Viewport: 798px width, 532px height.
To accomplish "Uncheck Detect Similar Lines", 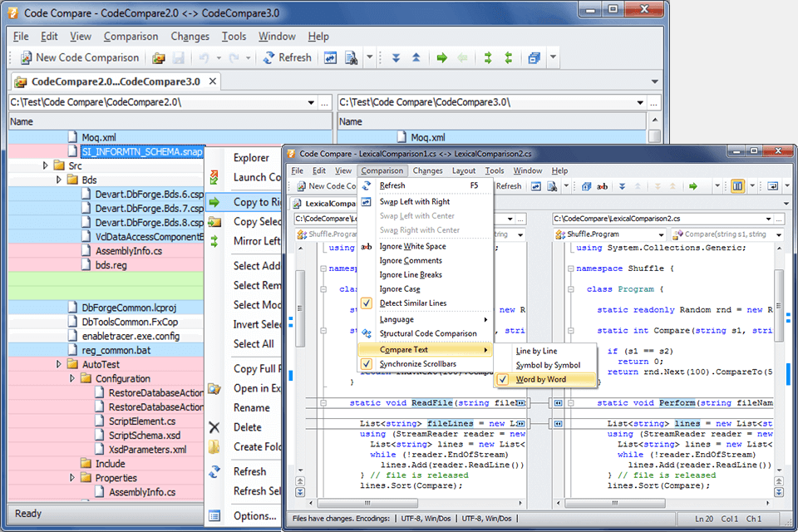I will (412, 303).
